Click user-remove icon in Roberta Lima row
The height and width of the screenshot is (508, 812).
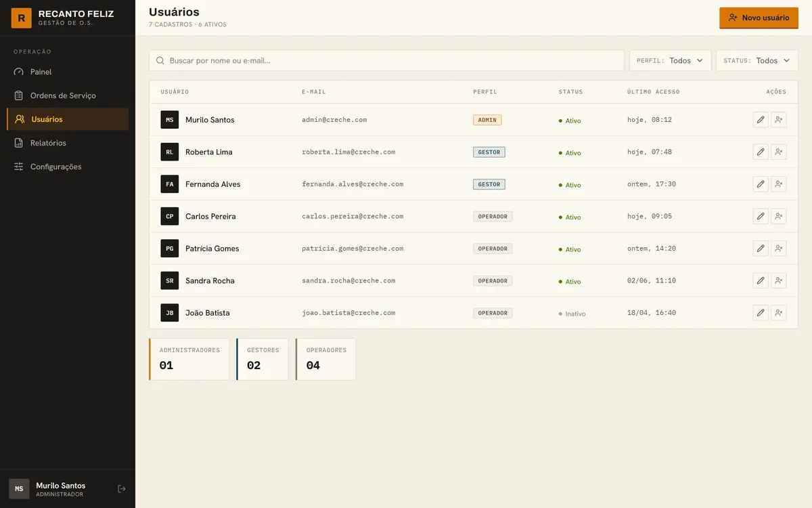(x=779, y=152)
